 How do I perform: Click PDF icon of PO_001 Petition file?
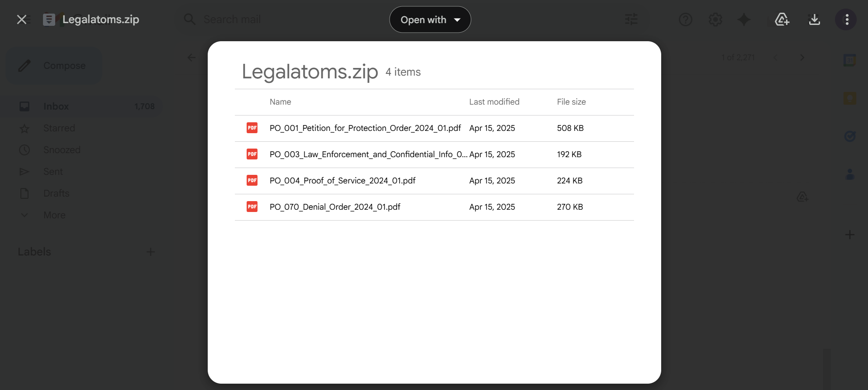(252, 128)
